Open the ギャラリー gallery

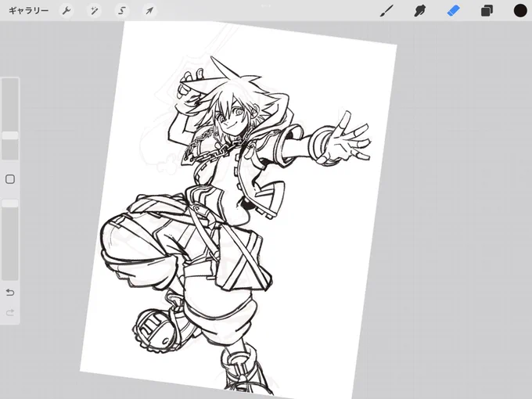pos(28,11)
